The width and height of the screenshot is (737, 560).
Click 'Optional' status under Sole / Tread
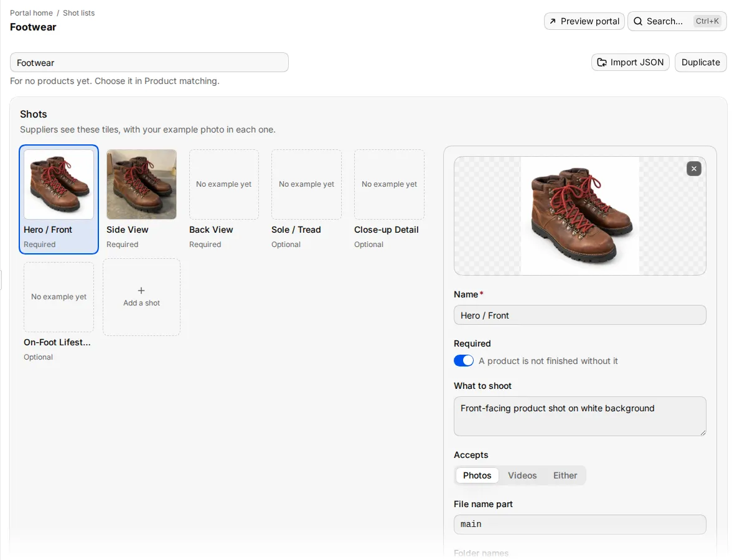click(286, 245)
